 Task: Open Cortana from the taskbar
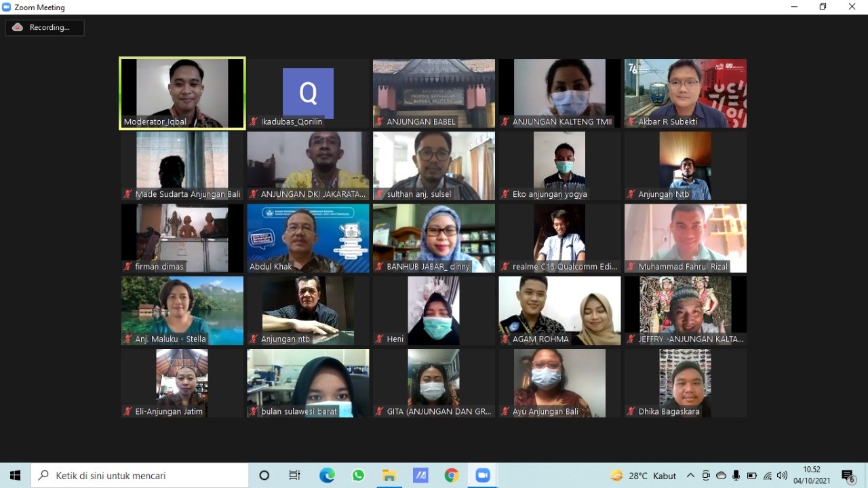(264, 475)
